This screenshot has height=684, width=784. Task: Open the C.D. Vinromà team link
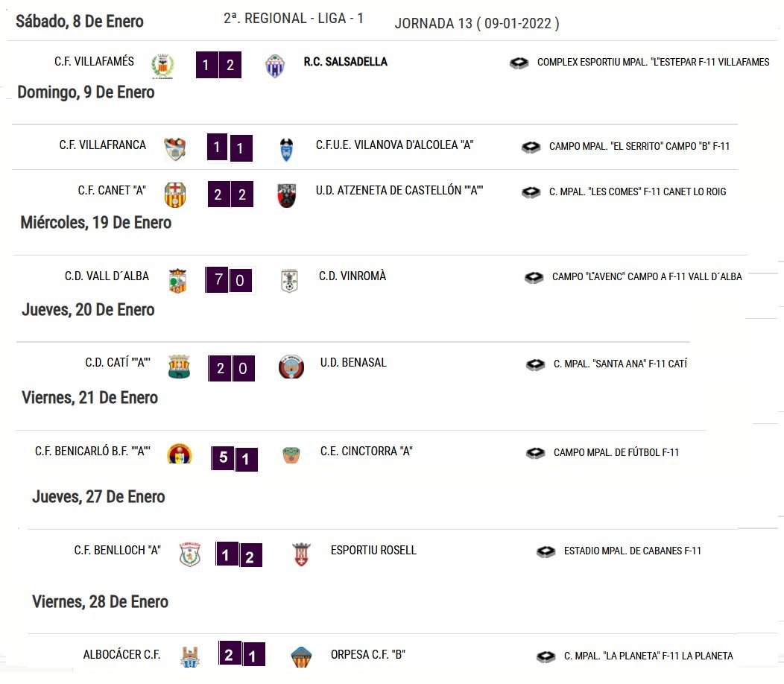(353, 276)
